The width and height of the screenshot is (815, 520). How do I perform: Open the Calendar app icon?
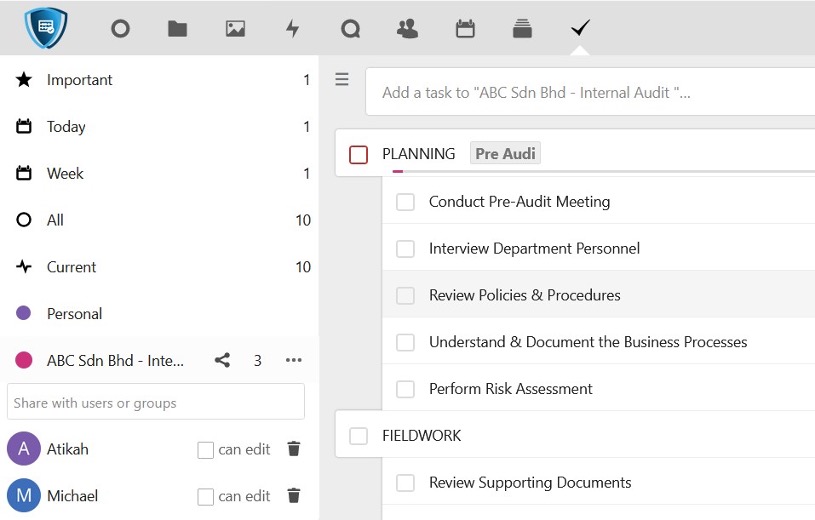[x=465, y=29]
